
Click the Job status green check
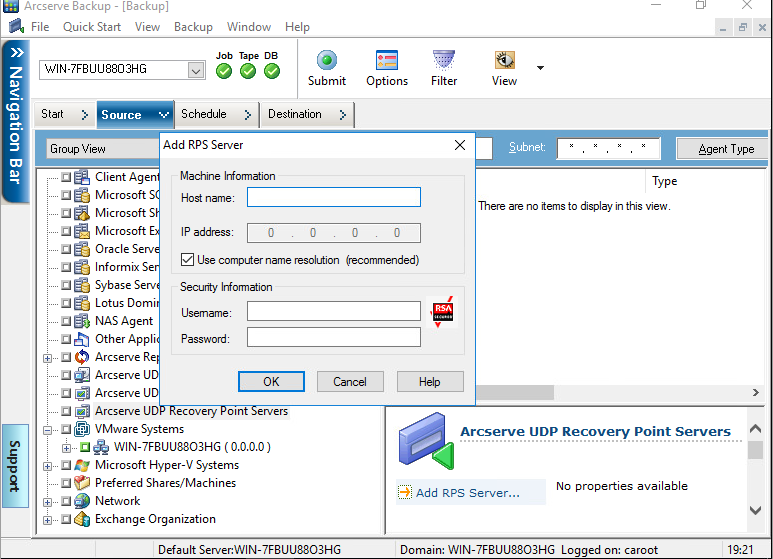pyautogui.click(x=224, y=71)
